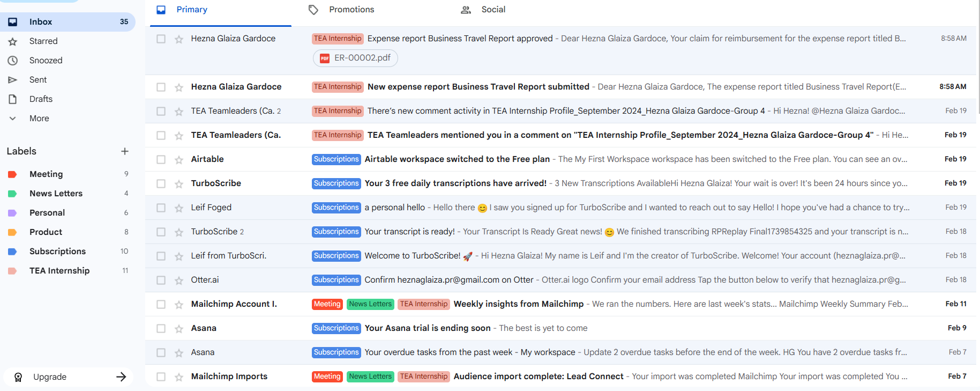Open the TEA Internship label in sidebar
This screenshot has height=391, width=980.
click(x=68, y=271)
